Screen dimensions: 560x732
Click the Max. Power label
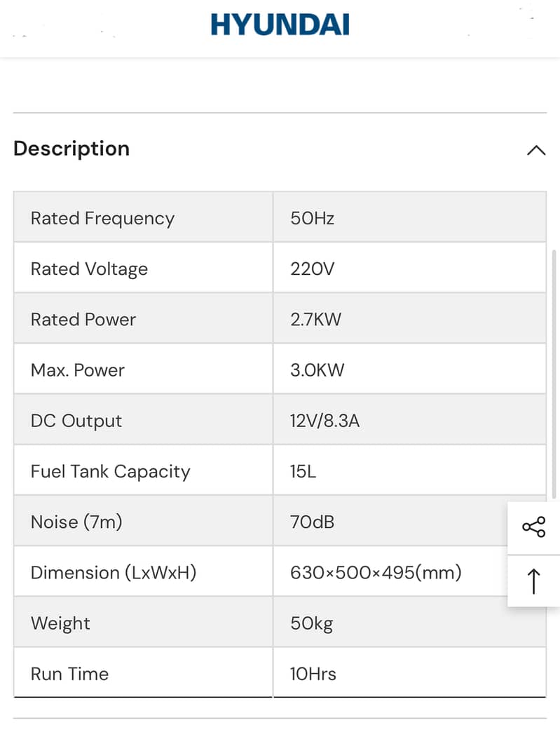(x=78, y=370)
